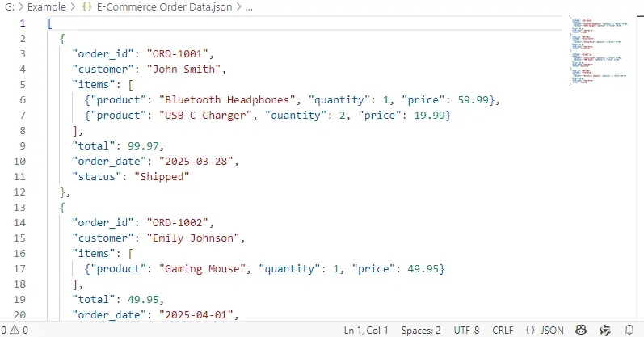The height and width of the screenshot is (337, 644).
Task: Click the total value 49.95 on line 19
Action: 143,300
